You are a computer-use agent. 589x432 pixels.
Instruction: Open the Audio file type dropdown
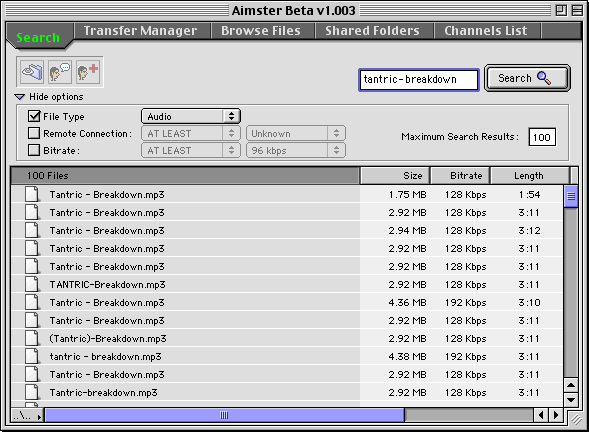pyautogui.click(x=191, y=116)
